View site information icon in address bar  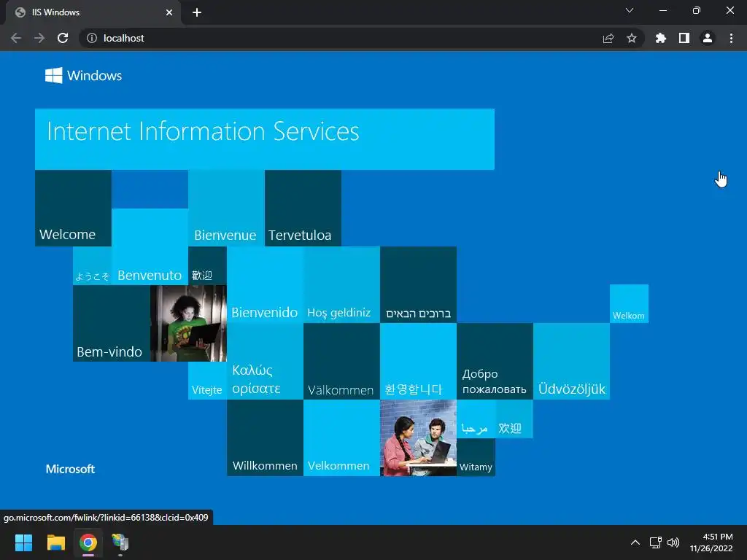point(91,38)
